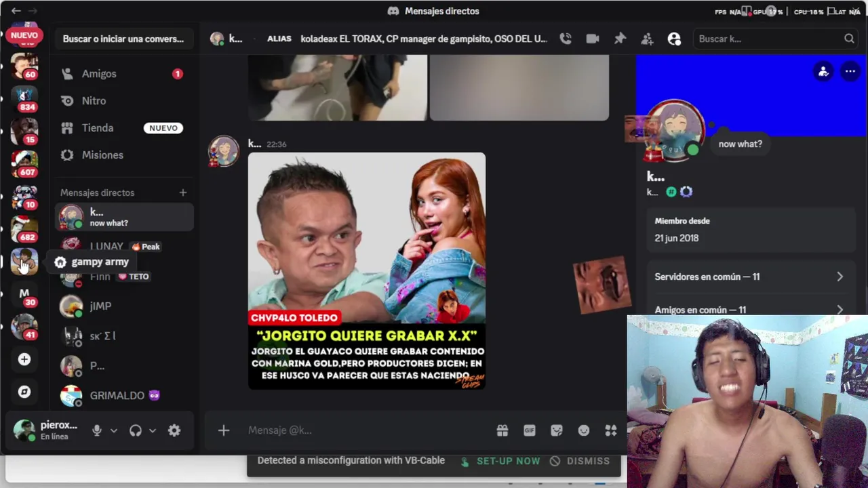Click the hashtag badge on profile
This screenshot has width=868, height=488.
(x=671, y=192)
